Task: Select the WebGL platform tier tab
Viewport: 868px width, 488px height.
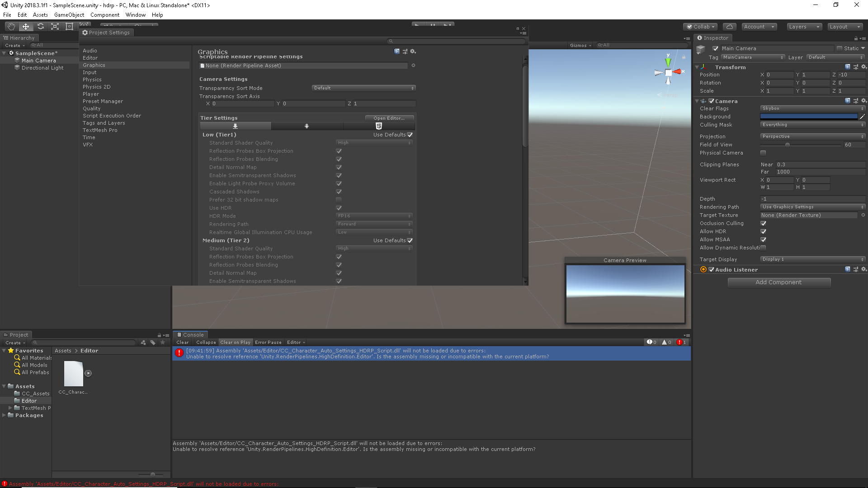Action: click(x=379, y=126)
